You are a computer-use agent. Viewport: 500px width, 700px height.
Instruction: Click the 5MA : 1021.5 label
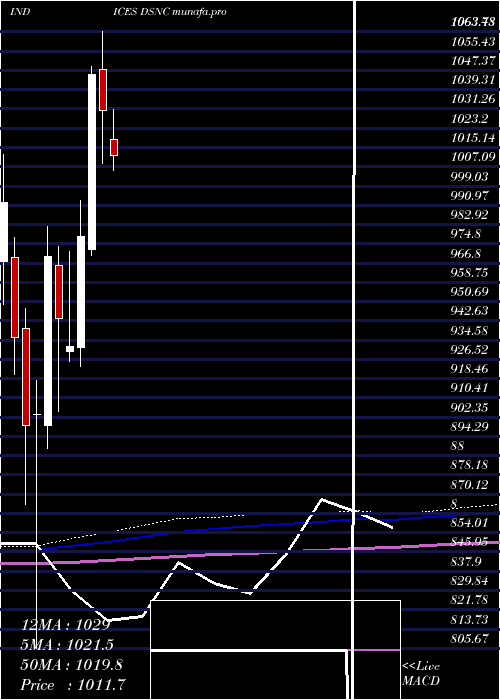(x=67, y=645)
